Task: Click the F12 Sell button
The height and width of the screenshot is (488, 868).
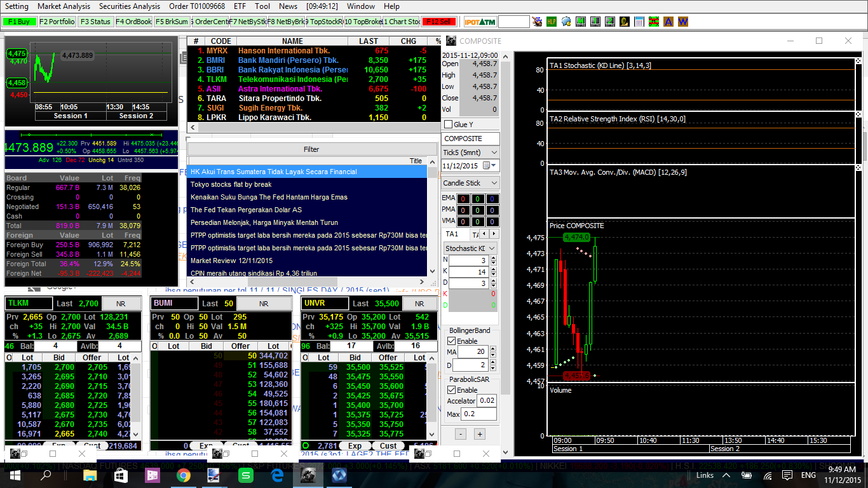Action: pos(439,22)
